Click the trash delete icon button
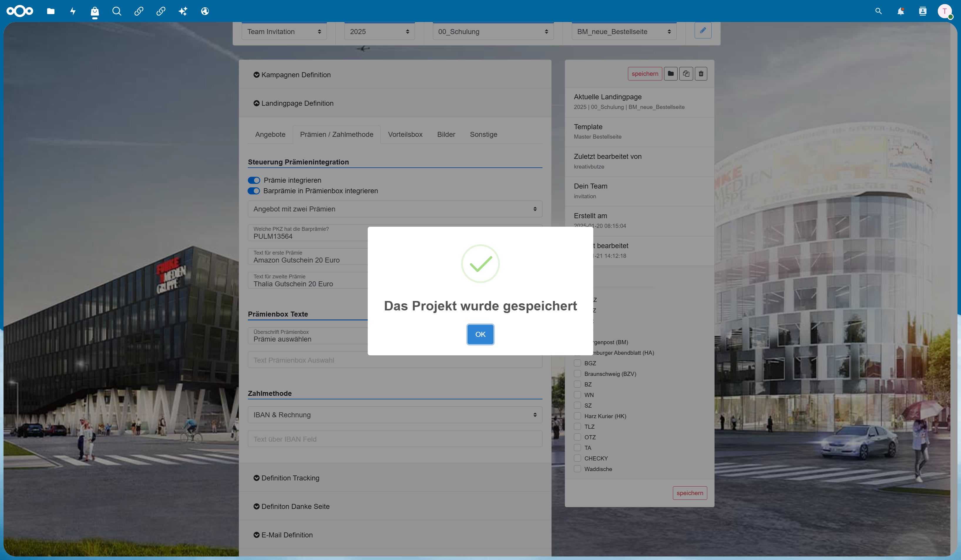The image size is (961, 560). [701, 74]
